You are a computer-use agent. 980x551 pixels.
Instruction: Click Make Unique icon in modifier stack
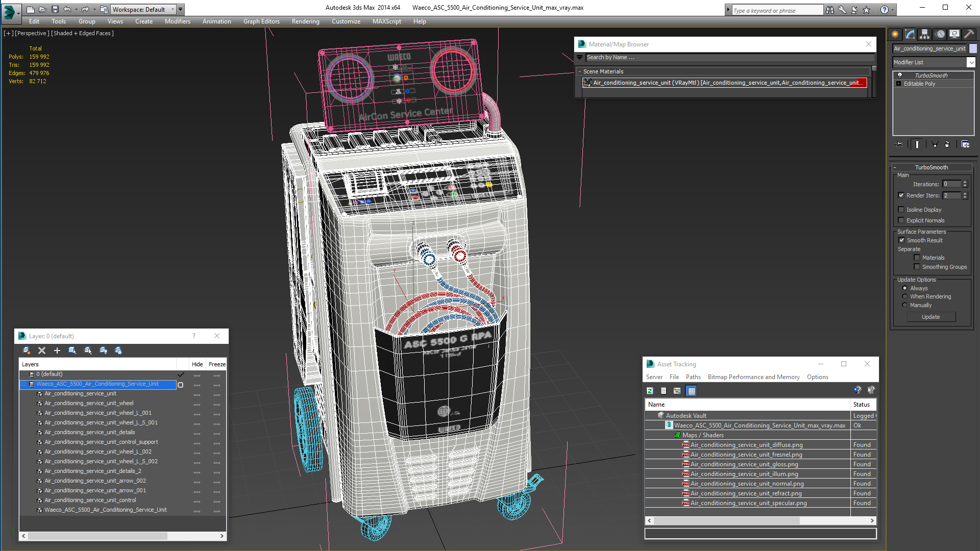tap(935, 144)
